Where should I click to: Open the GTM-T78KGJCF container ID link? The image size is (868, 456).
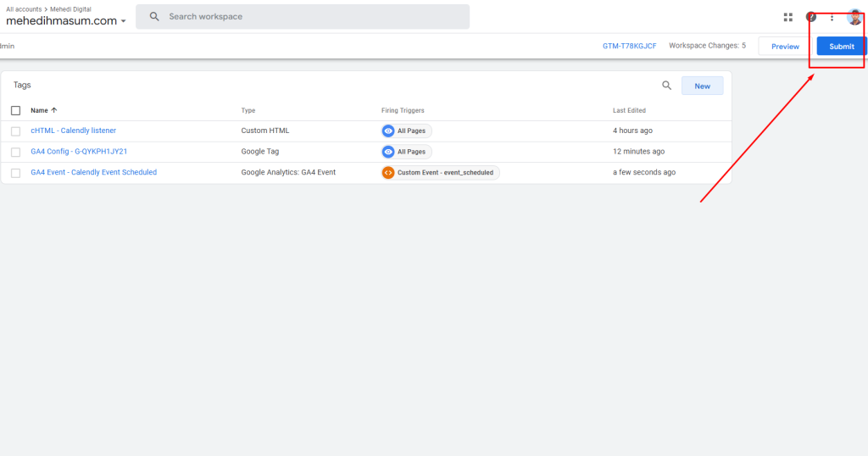pos(630,46)
